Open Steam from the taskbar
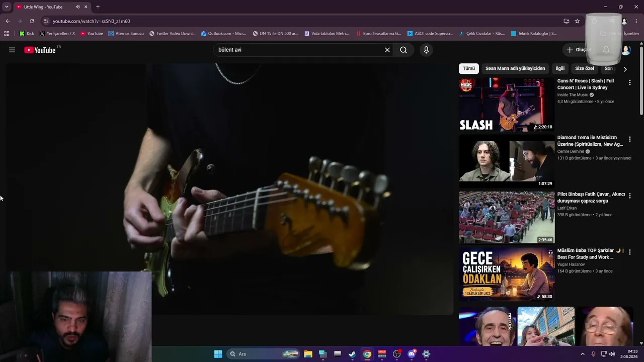644x362 pixels. 352,354
